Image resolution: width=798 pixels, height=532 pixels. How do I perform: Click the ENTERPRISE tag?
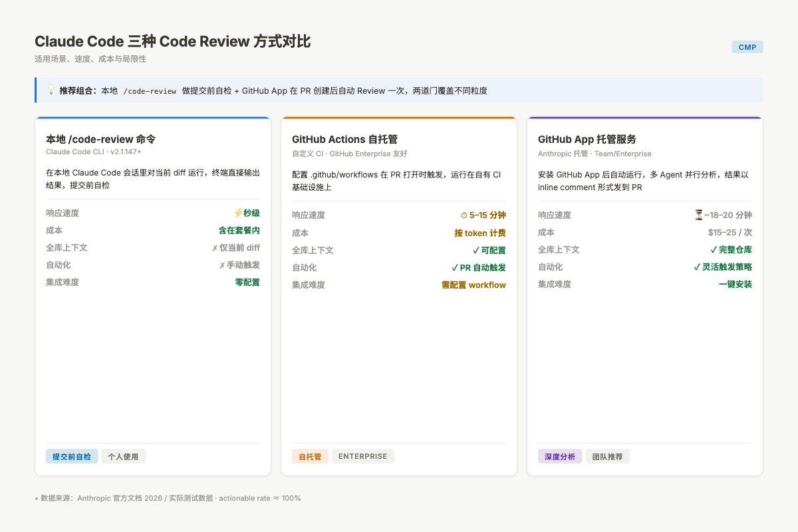point(363,457)
